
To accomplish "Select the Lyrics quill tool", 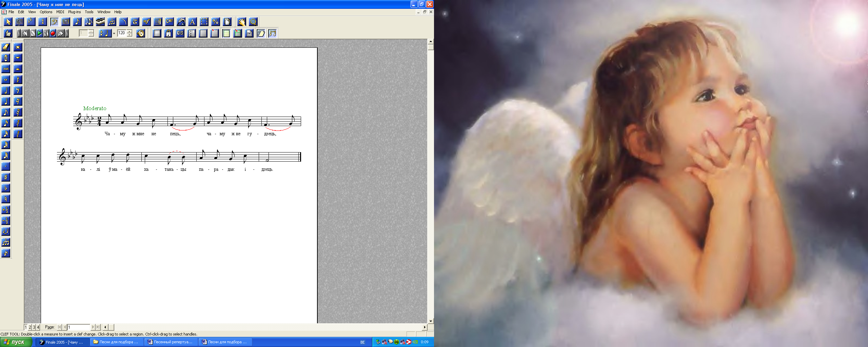I will click(x=181, y=22).
